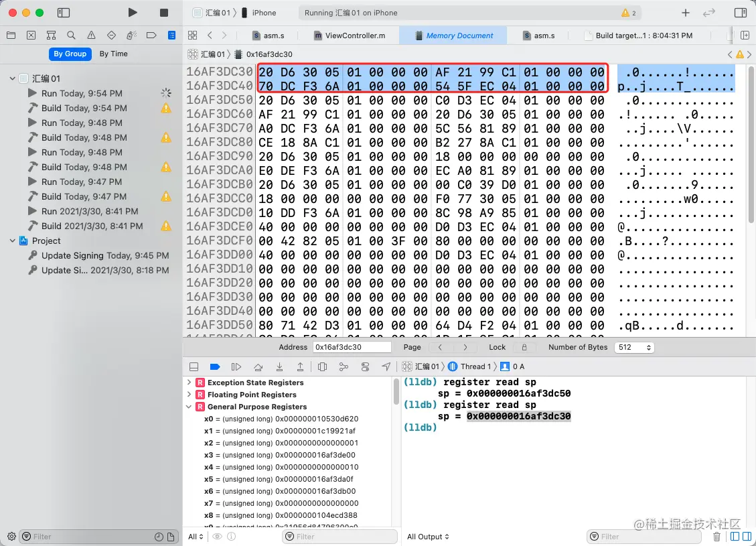Open the project navigator folder icon
756x546 pixels.
(11, 36)
